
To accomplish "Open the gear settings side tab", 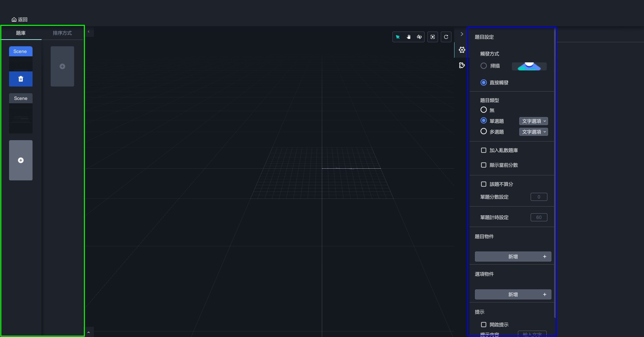I will click(462, 50).
